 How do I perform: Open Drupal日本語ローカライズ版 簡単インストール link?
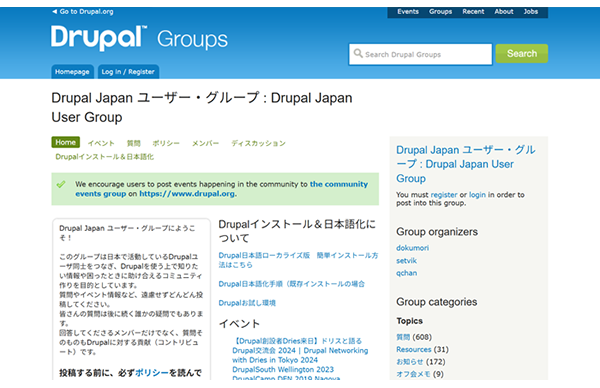click(298, 260)
